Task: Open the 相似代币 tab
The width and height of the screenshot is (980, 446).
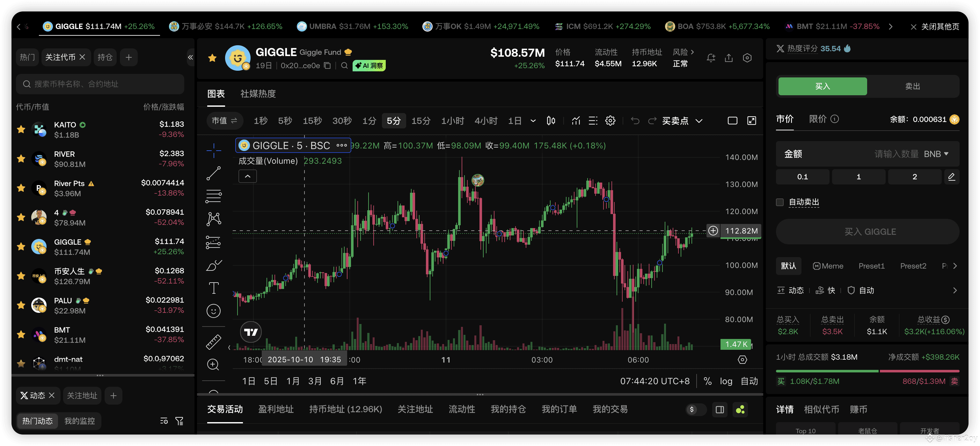Action: point(821,409)
